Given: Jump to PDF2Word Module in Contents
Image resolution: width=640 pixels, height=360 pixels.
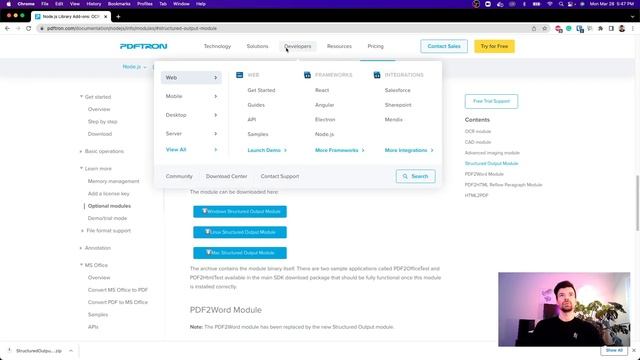Looking at the screenshot, I should (x=484, y=174).
